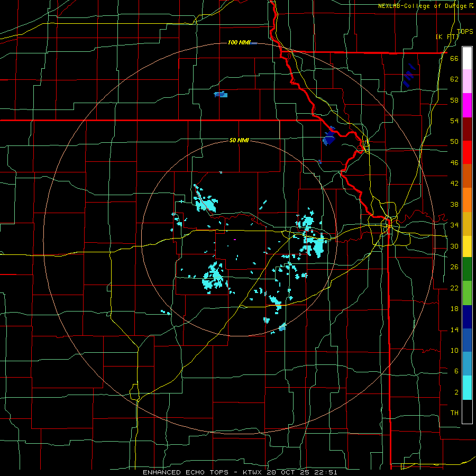Click the '22' legend value
The height and width of the screenshot is (476, 476).
454,288
